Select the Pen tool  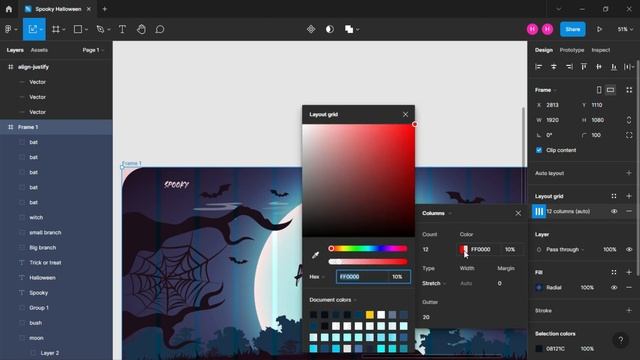coord(103,29)
